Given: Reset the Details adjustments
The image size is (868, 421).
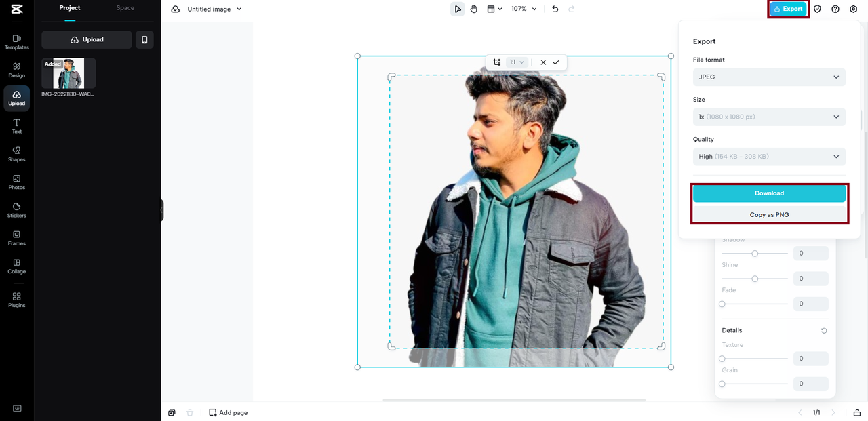Looking at the screenshot, I should (824, 331).
